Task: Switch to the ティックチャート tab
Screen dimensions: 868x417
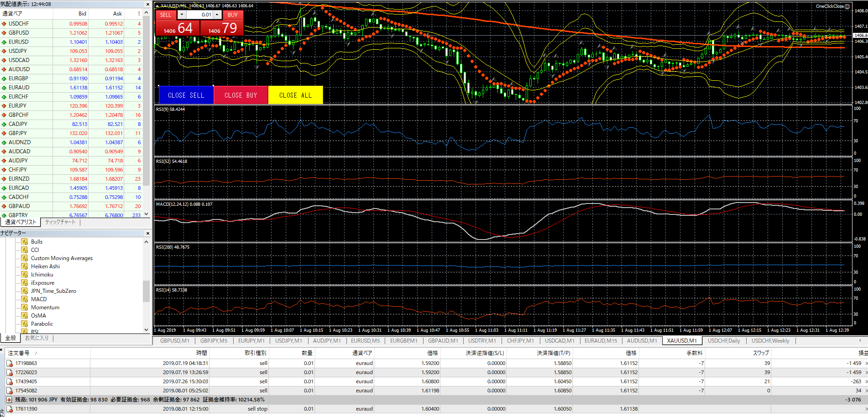Action: [60, 222]
